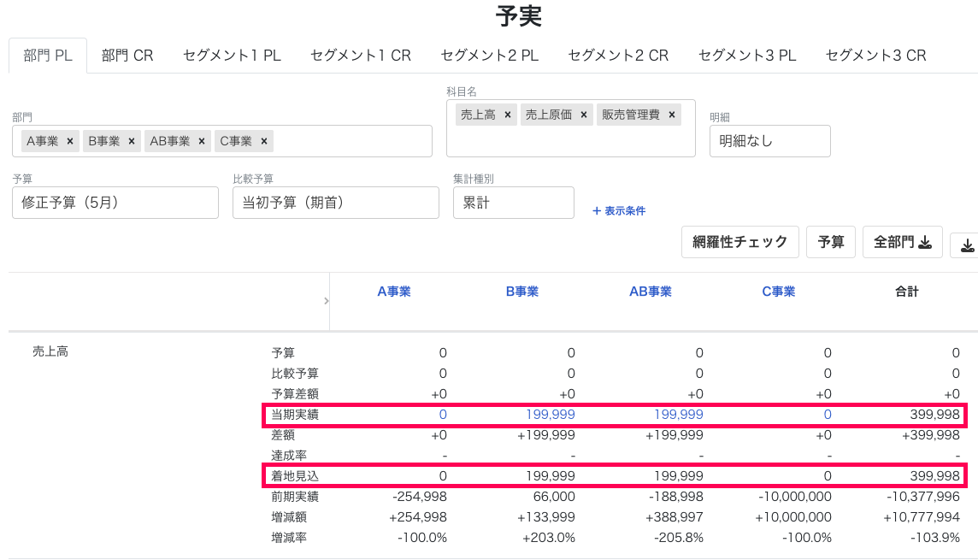The image size is (978, 560).
Task: Remove the C事業 department tag
Action: pos(264,142)
